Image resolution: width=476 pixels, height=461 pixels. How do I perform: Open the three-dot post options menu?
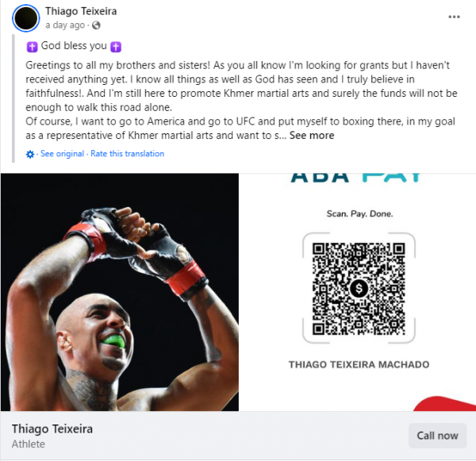click(454, 17)
